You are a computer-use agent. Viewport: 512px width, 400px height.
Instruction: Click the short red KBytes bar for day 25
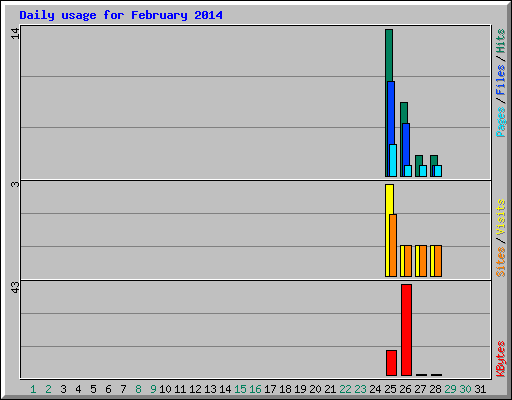(x=391, y=363)
